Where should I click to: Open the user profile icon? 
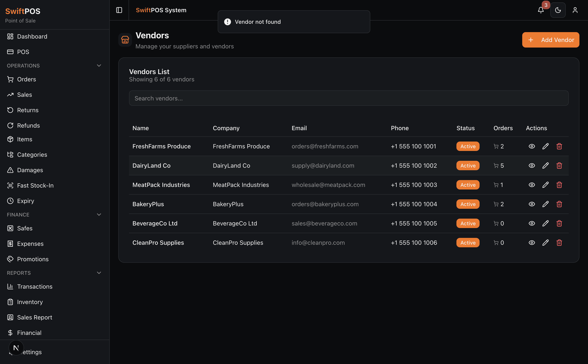point(575,10)
